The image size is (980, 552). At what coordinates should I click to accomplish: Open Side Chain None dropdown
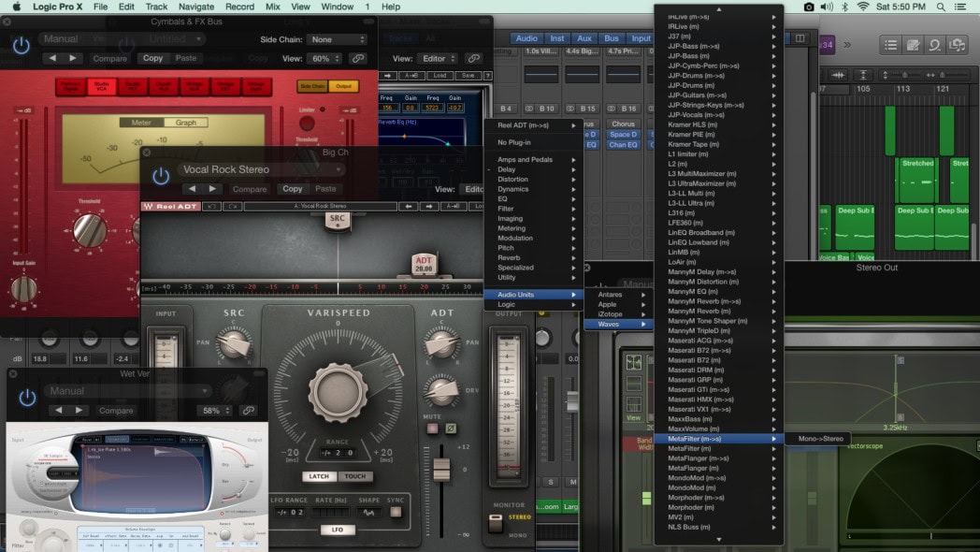click(337, 39)
